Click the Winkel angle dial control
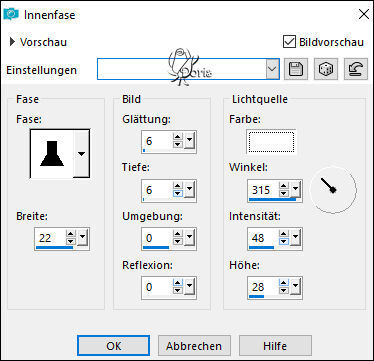This screenshot has width=374, height=361. [x=333, y=190]
